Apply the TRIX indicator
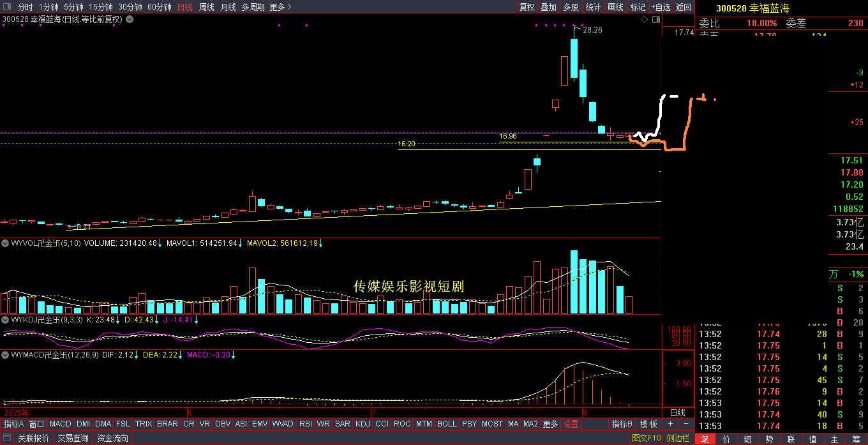 [x=144, y=424]
